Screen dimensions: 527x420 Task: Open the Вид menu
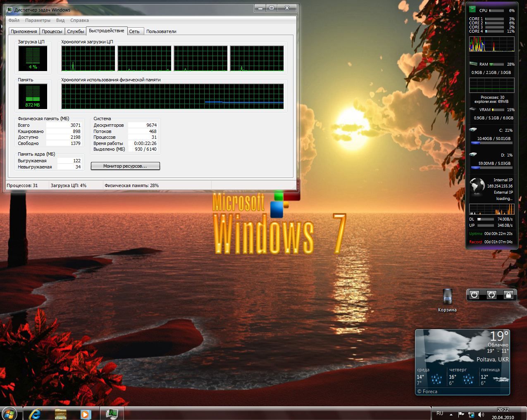tap(60, 20)
